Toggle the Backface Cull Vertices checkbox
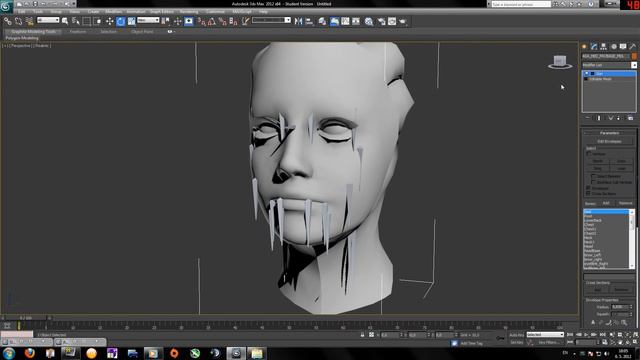 coord(593,182)
